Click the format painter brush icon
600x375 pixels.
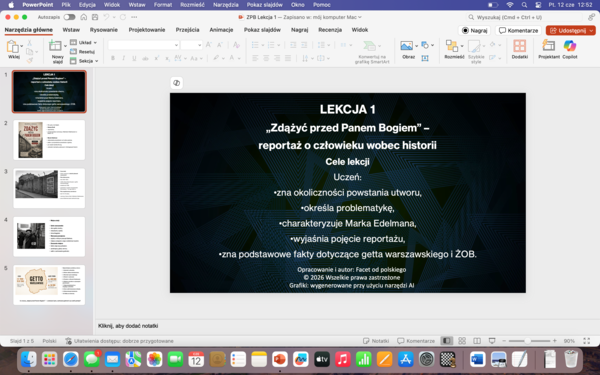click(x=29, y=60)
